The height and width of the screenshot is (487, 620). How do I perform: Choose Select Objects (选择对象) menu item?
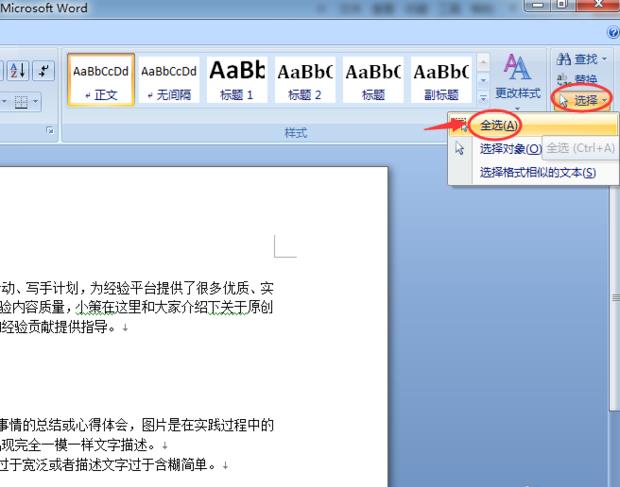510,149
